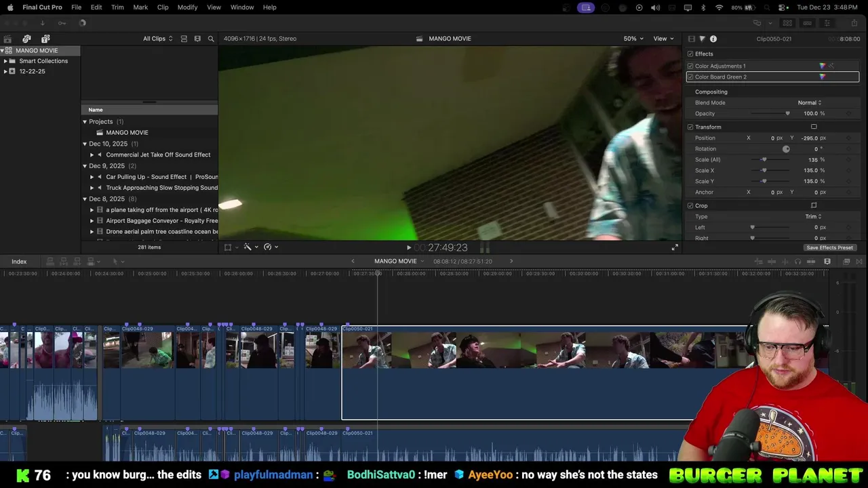The image size is (868, 488).
Task: Open the Info inspector icon
Action: point(713,39)
